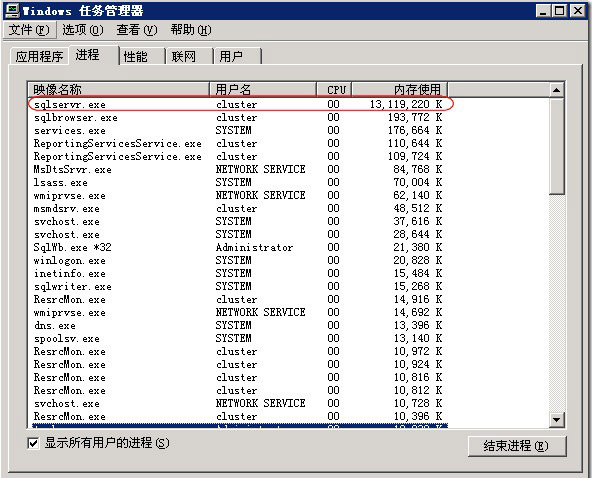The image size is (592, 478).
Task: Click the 13,119,220 K memory value
Action: (406, 104)
